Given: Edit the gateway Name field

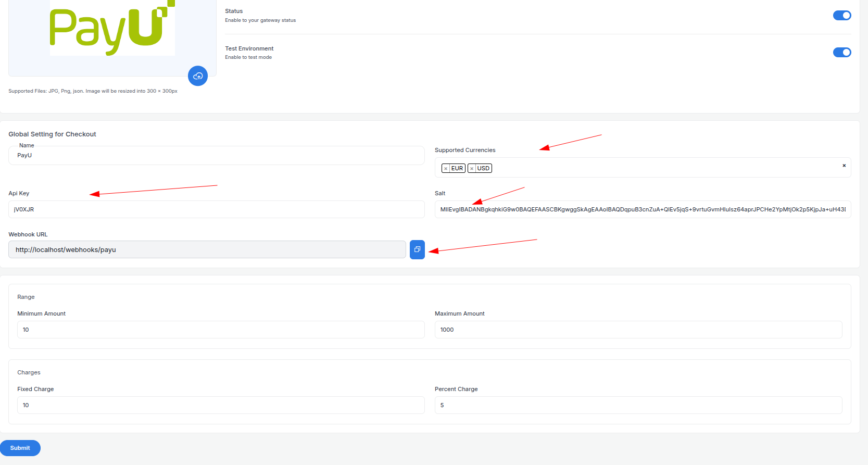Looking at the screenshot, I should click(x=217, y=155).
